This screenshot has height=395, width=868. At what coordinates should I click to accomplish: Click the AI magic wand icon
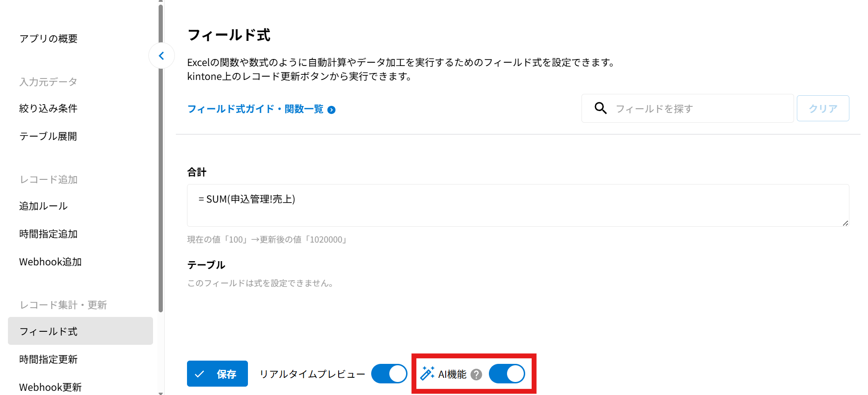(427, 374)
